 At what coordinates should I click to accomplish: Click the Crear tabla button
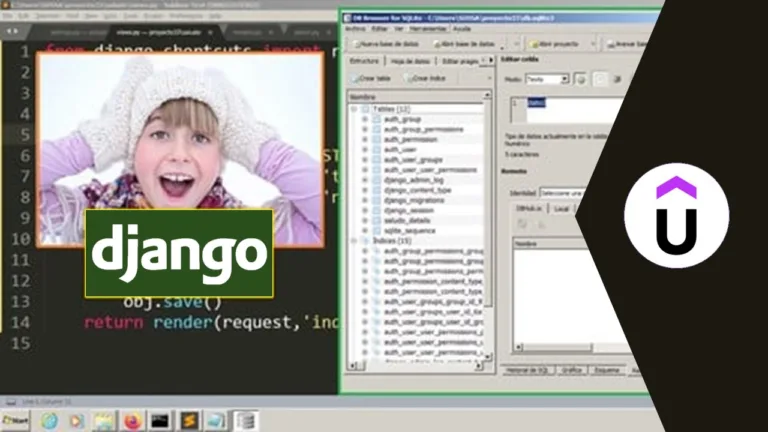(371, 78)
